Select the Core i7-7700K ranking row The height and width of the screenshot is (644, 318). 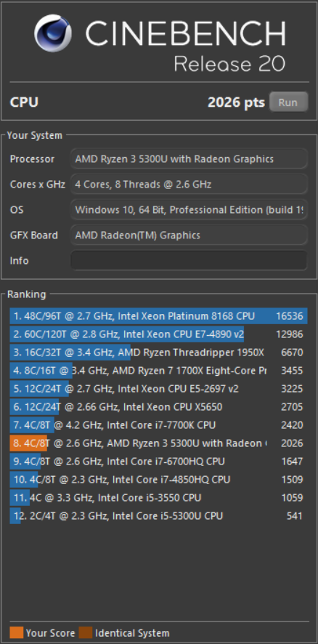pyautogui.click(x=158, y=424)
